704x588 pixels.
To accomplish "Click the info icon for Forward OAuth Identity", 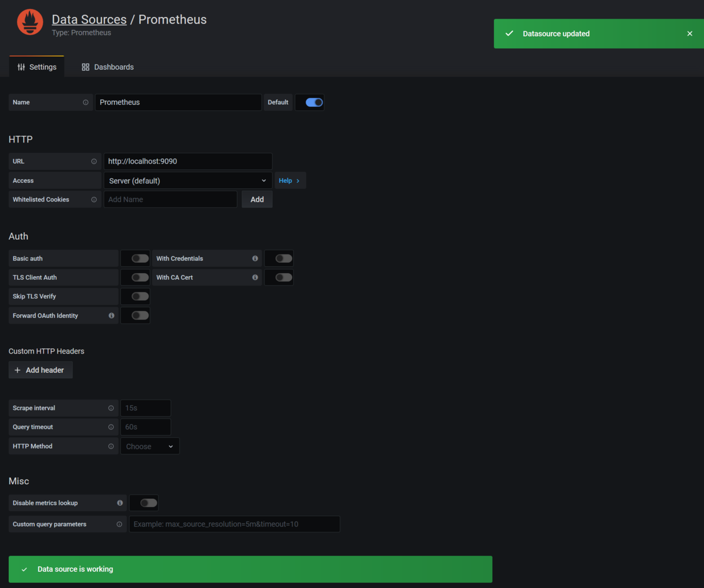I will point(111,315).
